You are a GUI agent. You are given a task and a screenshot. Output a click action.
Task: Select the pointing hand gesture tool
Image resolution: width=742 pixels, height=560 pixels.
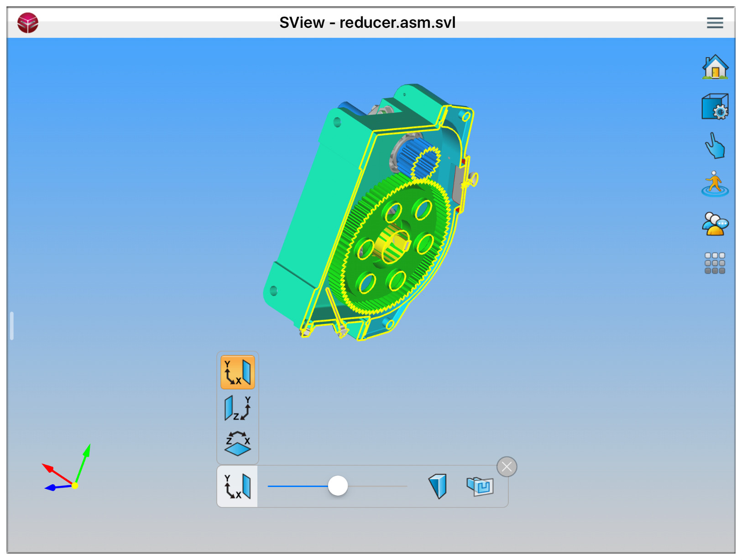(x=715, y=146)
